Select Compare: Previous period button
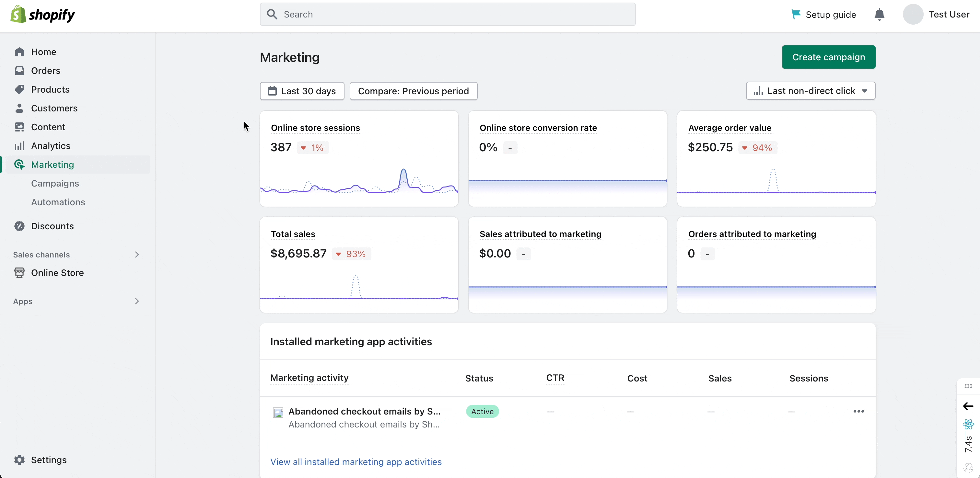Viewport: 980px width, 478px height. [413, 91]
